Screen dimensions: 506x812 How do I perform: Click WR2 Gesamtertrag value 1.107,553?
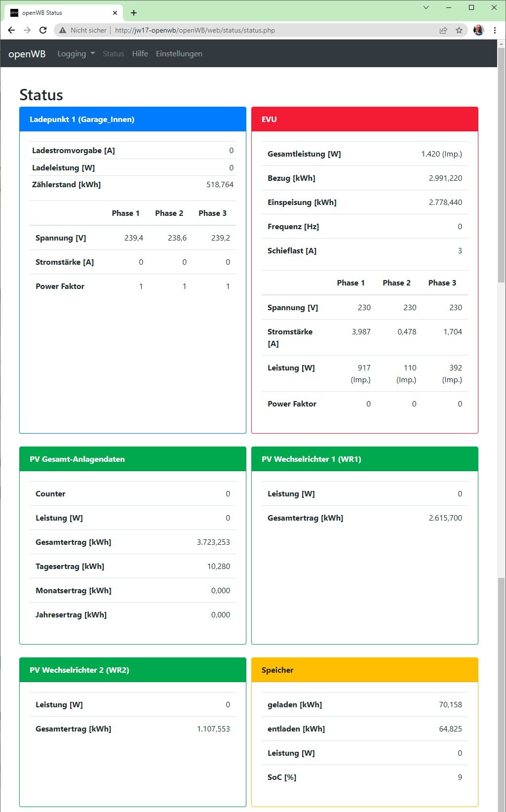[213, 729]
